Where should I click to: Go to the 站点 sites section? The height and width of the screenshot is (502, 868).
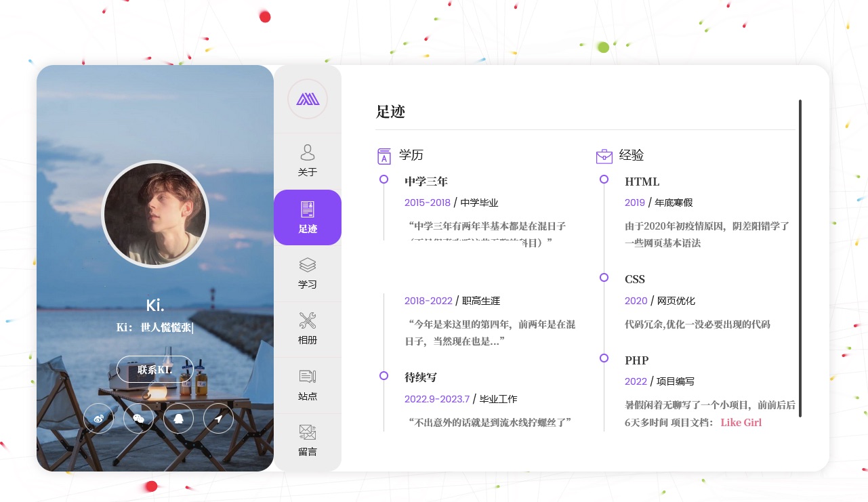point(308,385)
